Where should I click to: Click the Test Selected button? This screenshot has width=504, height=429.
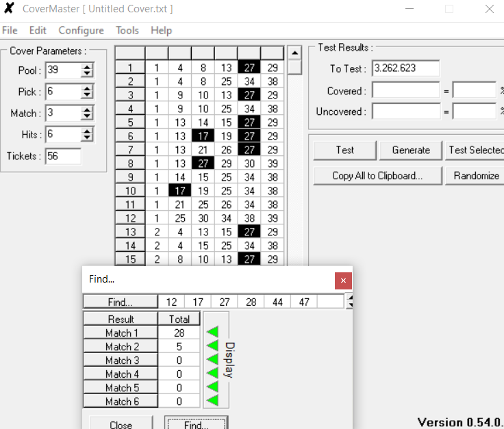click(x=475, y=151)
